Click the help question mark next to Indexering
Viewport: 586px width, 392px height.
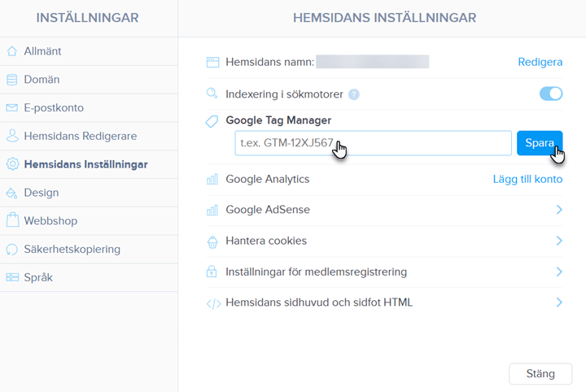tap(353, 94)
